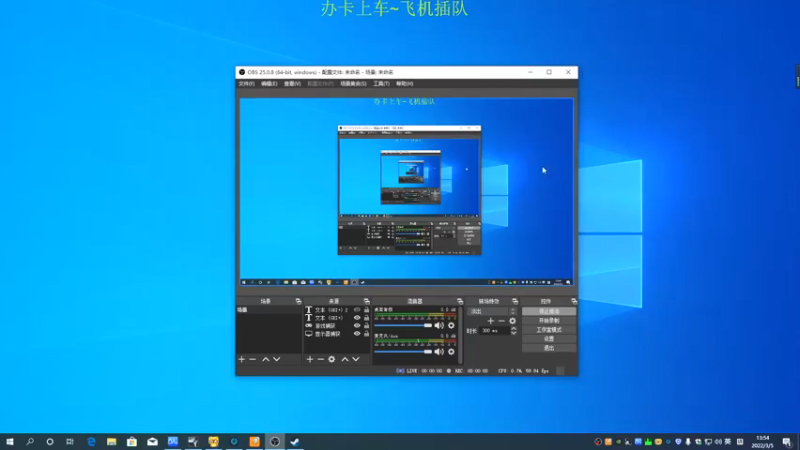
Task: Enable 工作室模式 studio mode
Action: [549, 330]
